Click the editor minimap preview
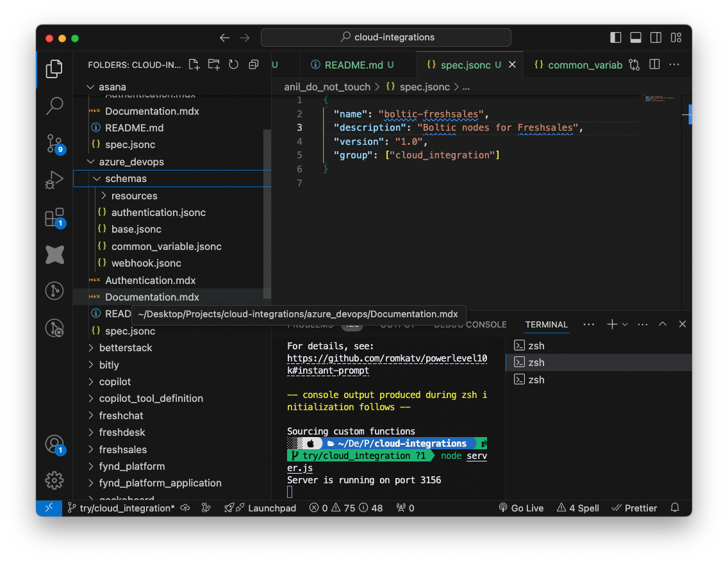The width and height of the screenshot is (728, 564). click(660, 99)
